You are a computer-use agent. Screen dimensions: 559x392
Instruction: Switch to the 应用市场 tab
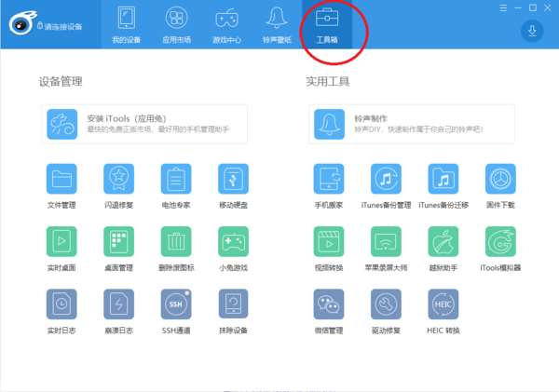pos(176,24)
